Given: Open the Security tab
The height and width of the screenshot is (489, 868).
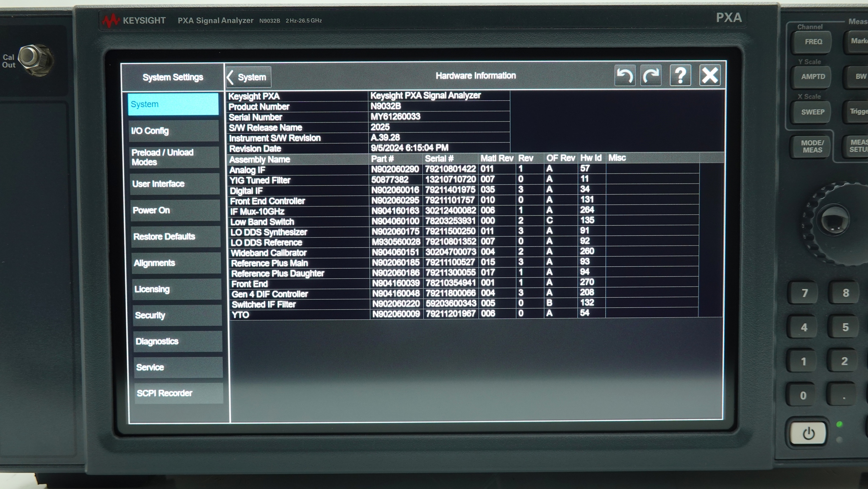Looking at the screenshot, I should click(176, 316).
